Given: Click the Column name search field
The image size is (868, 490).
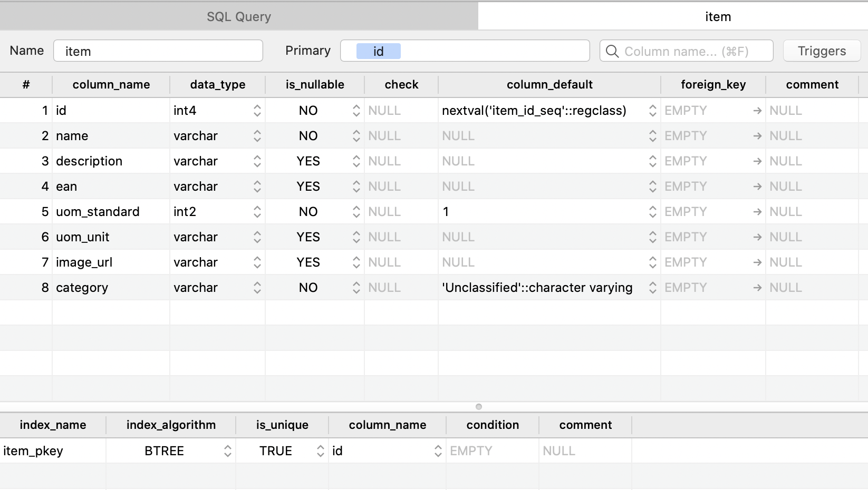Looking at the screenshot, I should [x=686, y=51].
